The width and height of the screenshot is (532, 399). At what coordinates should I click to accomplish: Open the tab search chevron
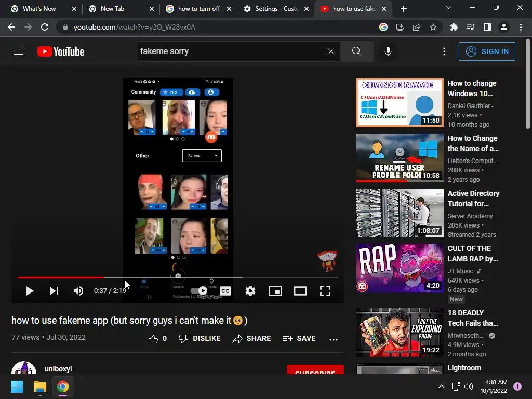coord(448,7)
